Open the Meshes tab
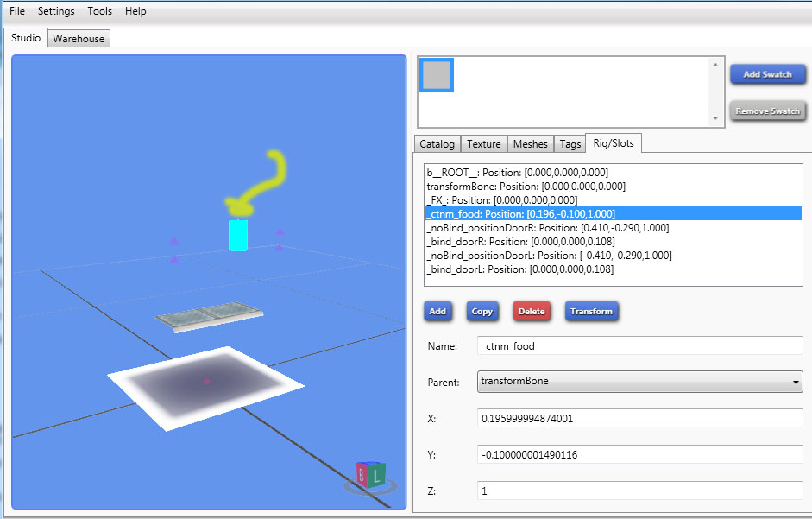The image size is (812, 519). click(531, 144)
